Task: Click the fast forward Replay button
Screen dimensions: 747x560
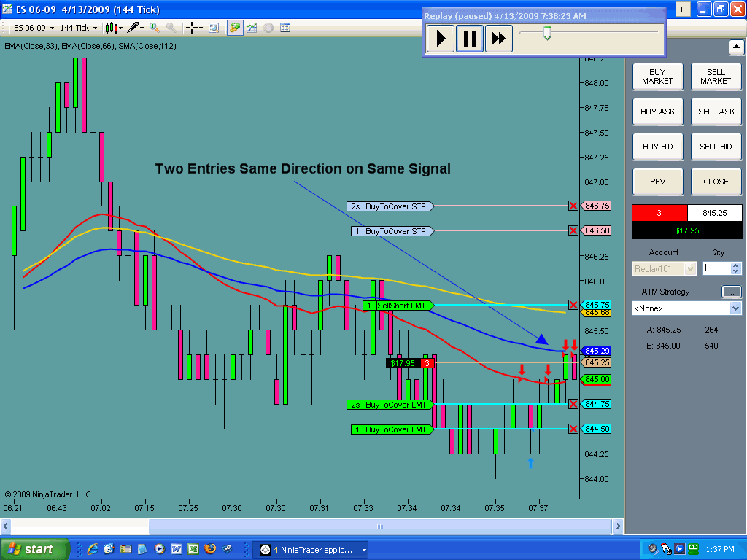Action: [498, 39]
